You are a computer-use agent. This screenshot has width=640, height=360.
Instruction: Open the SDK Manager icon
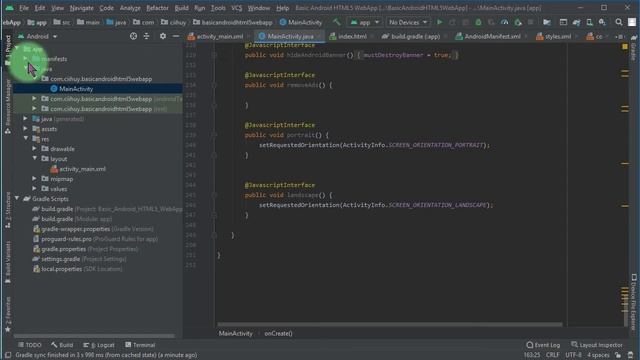[602, 22]
